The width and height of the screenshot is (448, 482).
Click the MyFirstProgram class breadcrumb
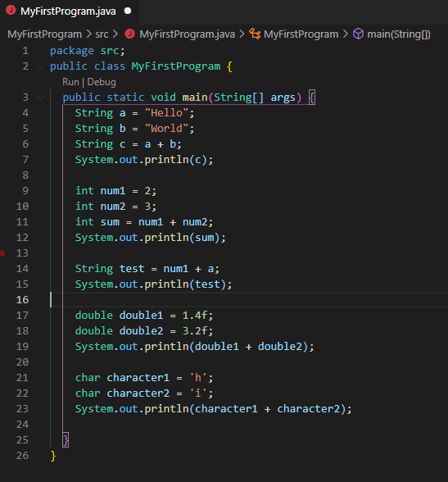(301, 34)
